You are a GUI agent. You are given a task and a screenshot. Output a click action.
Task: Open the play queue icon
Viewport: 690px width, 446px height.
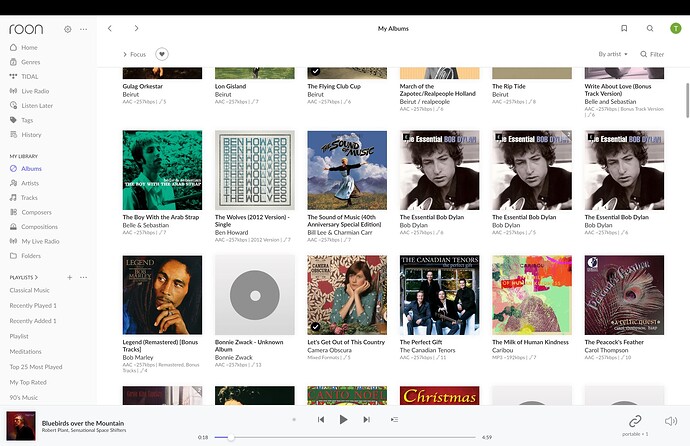pyautogui.click(x=394, y=420)
